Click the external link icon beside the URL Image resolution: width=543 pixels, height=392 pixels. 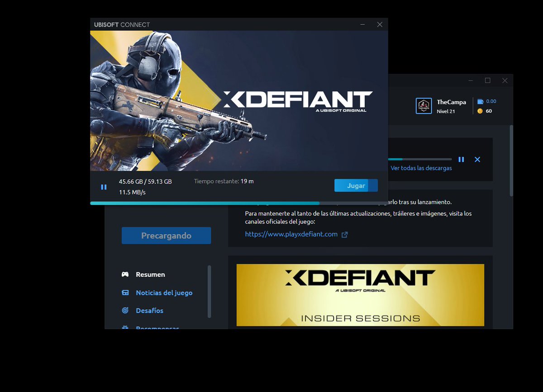click(x=344, y=235)
